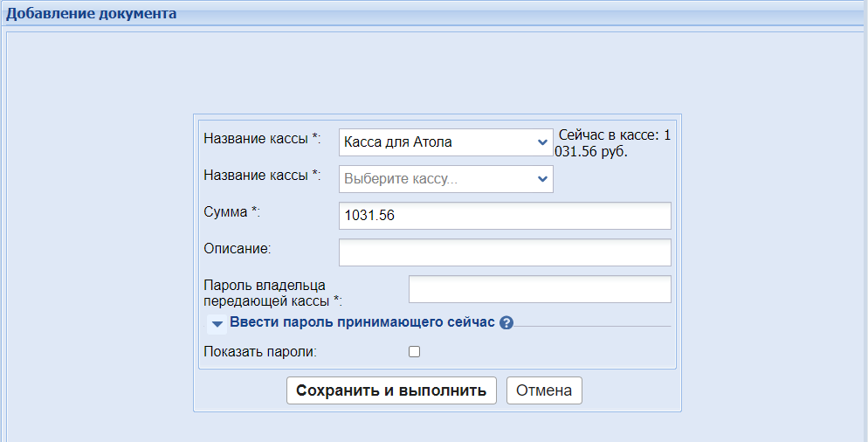The width and height of the screenshot is (868, 442).
Task: Click the help question mark icon
Action: [x=506, y=323]
